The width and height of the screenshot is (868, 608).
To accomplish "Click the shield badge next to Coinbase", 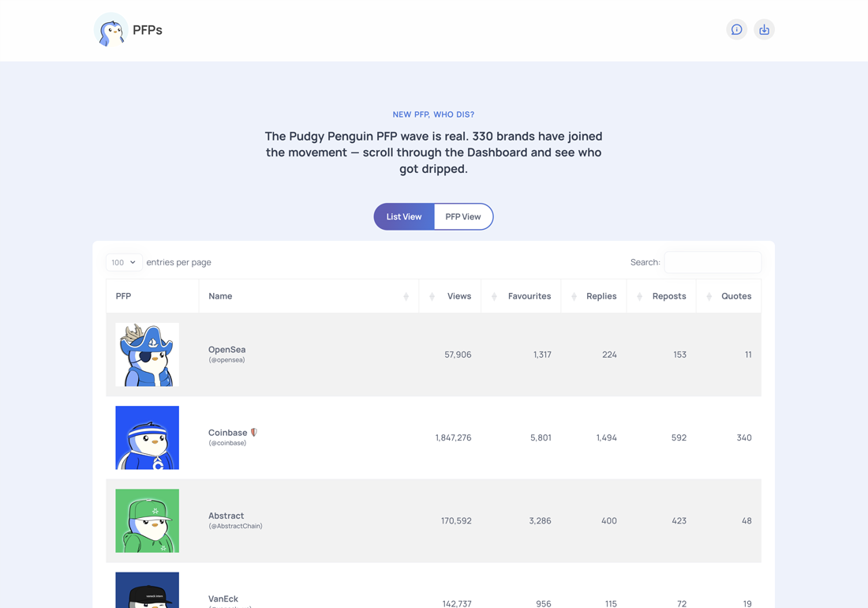I will click(x=254, y=433).
